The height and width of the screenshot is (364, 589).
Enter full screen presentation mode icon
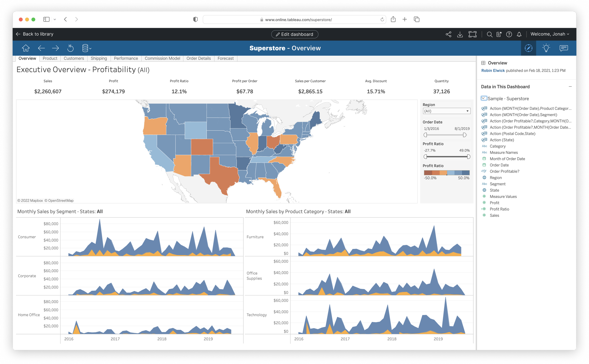472,34
